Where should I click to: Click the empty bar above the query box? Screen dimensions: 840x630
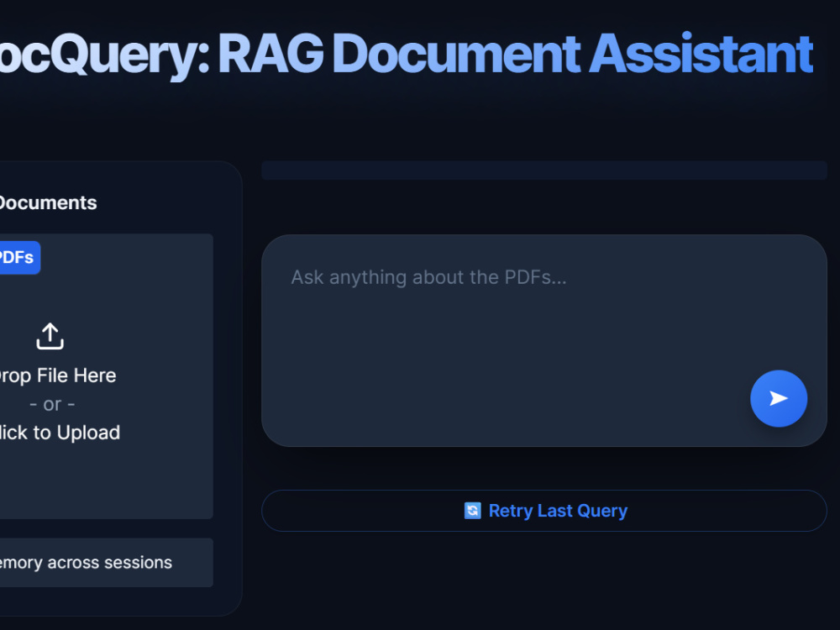544,171
